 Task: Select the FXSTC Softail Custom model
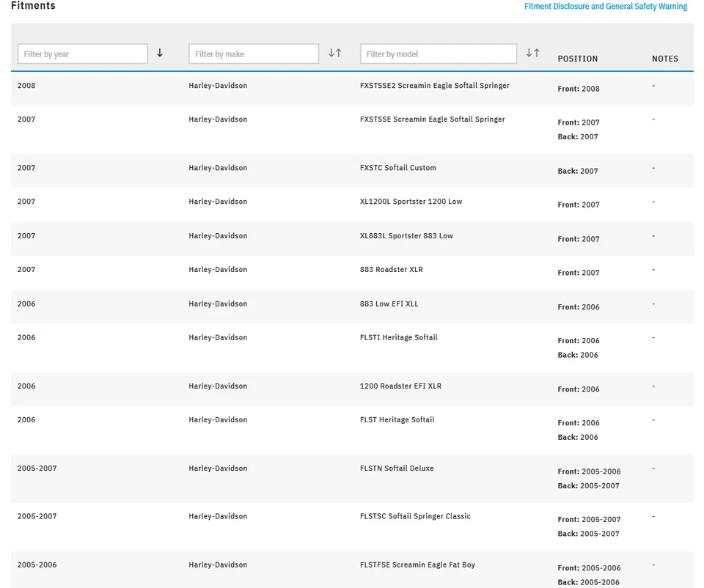[397, 168]
